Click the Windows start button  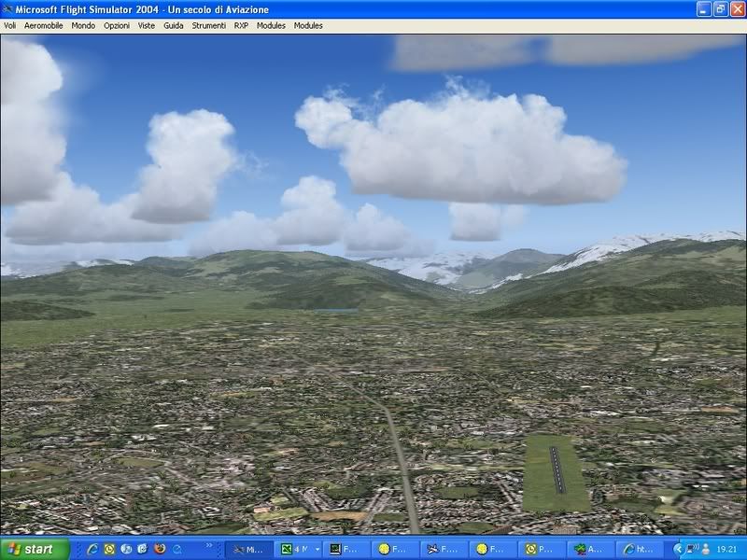35,549
